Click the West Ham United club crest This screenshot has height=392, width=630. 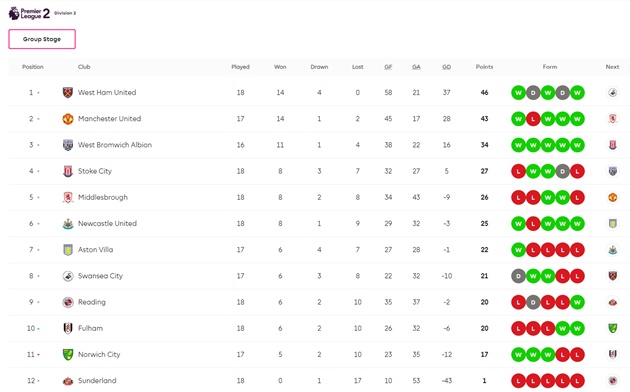pyautogui.click(x=68, y=93)
